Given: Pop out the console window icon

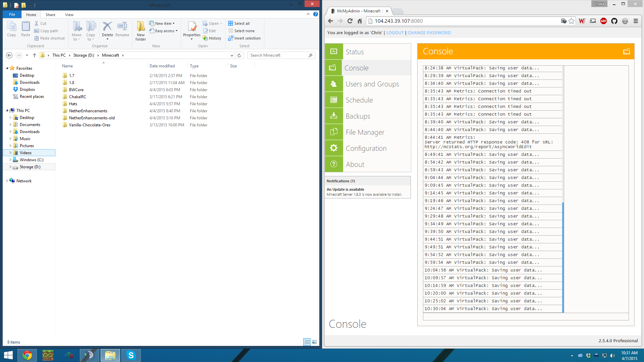Looking at the screenshot, I should coord(626,51).
